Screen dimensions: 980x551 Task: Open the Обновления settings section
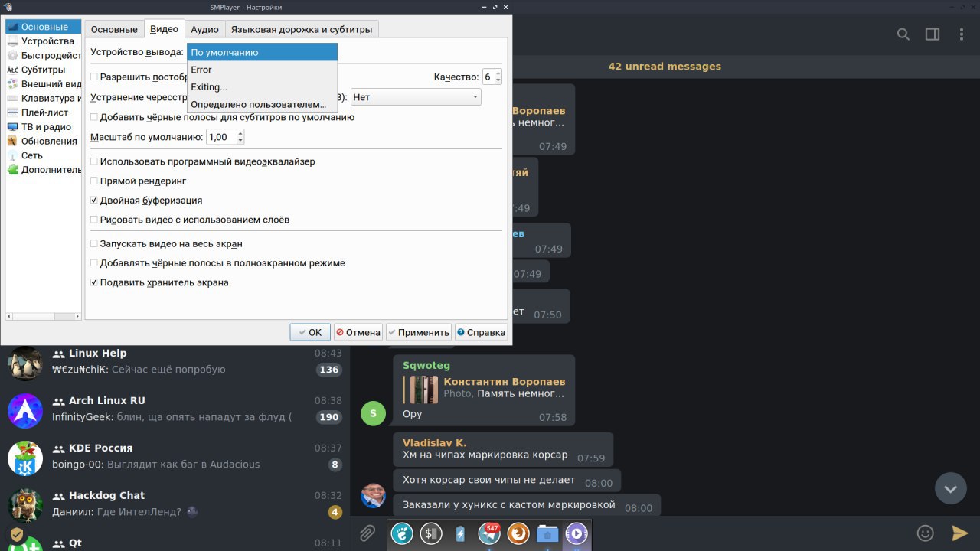point(44,141)
